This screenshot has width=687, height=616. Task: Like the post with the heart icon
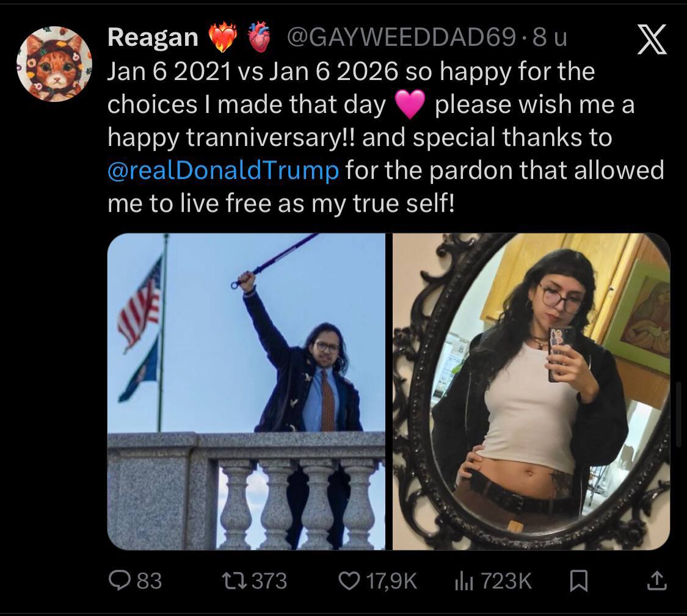point(350,580)
